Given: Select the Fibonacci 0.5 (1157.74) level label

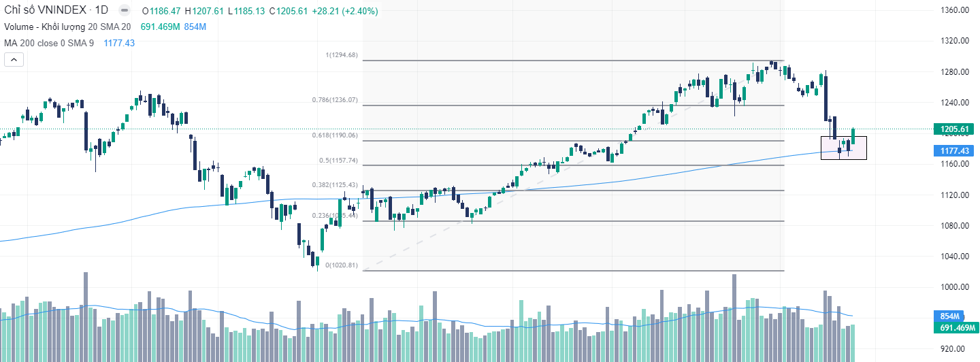Looking at the screenshot, I should [x=338, y=161].
